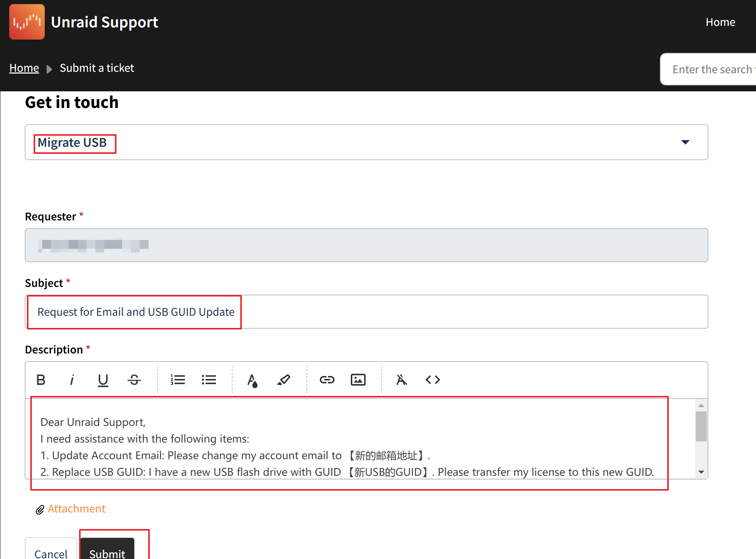Toggle bold formatting in the description editor

pyautogui.click(x=41, y=380)
